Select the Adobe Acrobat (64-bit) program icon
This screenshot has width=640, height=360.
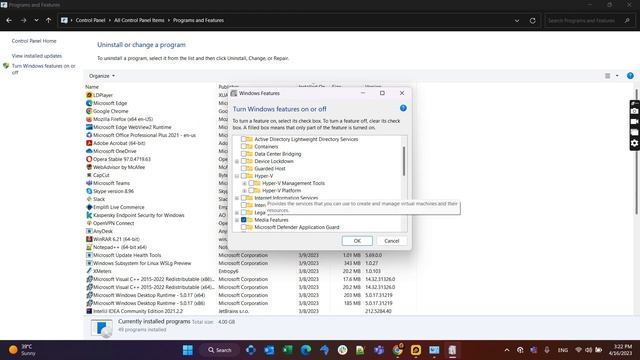(89, 143)
